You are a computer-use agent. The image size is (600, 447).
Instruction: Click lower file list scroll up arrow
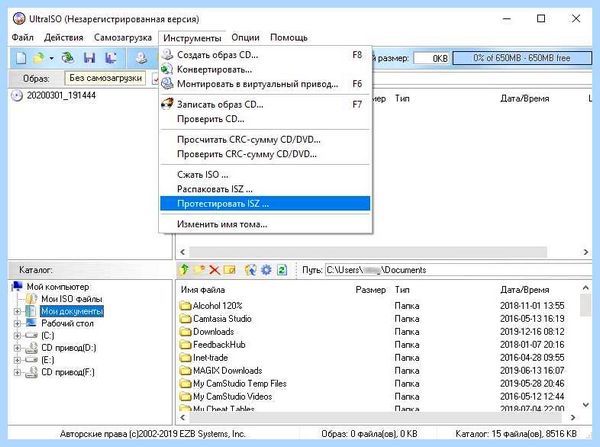585,288
